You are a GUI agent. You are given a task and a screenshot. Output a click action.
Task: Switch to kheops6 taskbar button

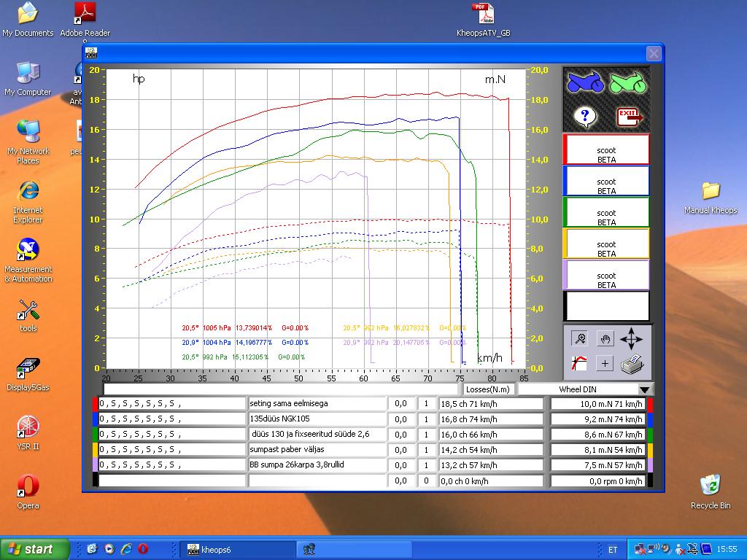pyautogui.click(x=237, y=550)
